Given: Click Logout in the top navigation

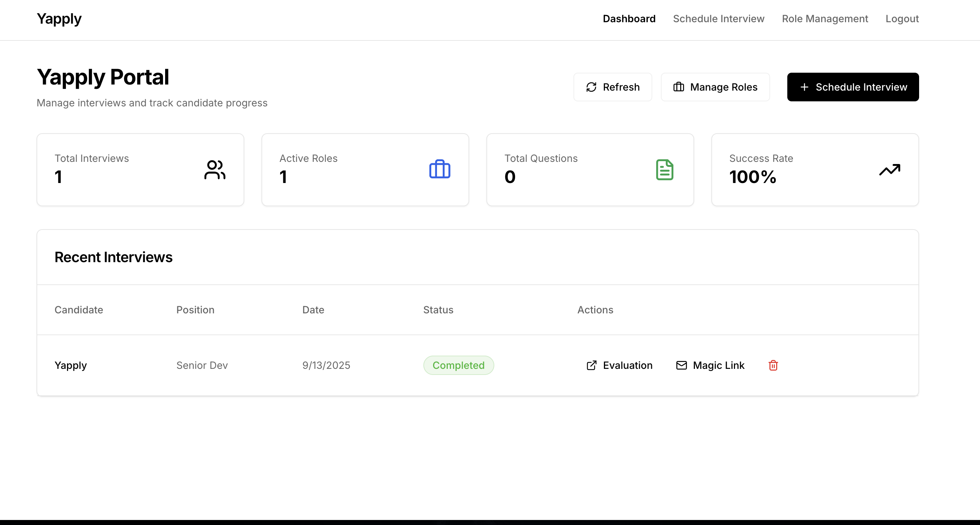Looking at the screenshot, I should pos(902,19).
